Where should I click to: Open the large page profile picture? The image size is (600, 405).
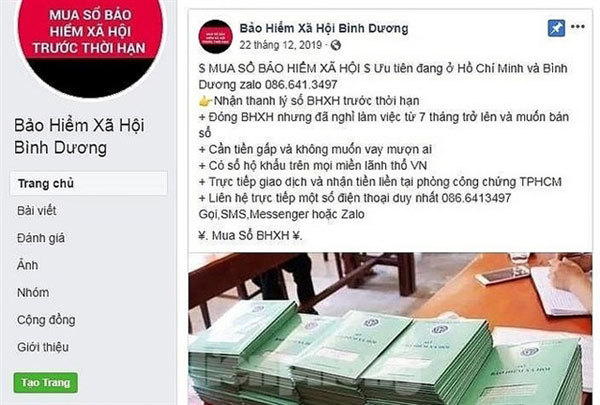click(90, 42)
